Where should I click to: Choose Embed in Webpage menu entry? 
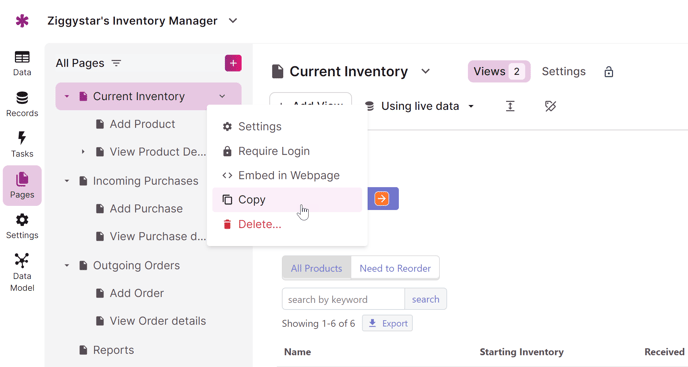[x=287, y=176]
